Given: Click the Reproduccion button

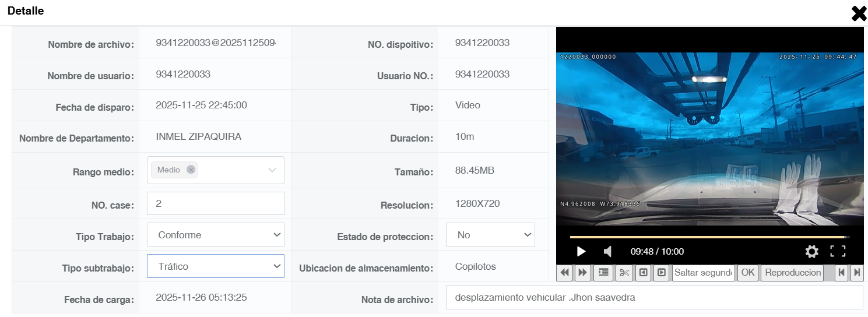Looking at the screenshot, I should [793, 273].
